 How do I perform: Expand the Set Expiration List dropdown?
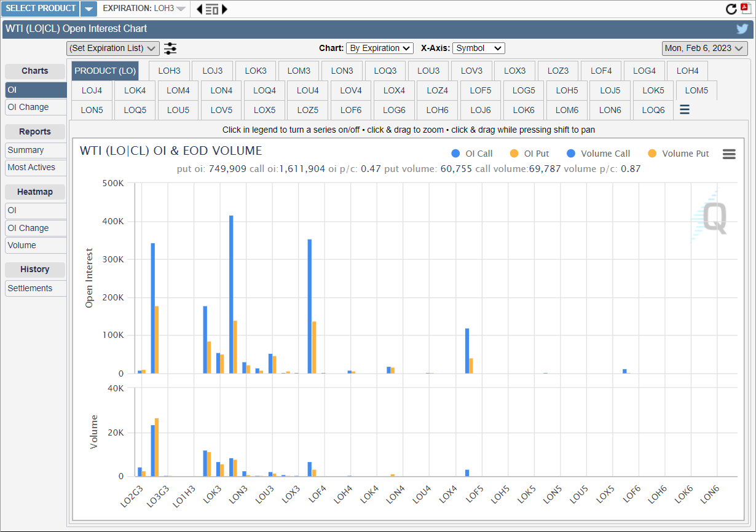click(113, 49)
